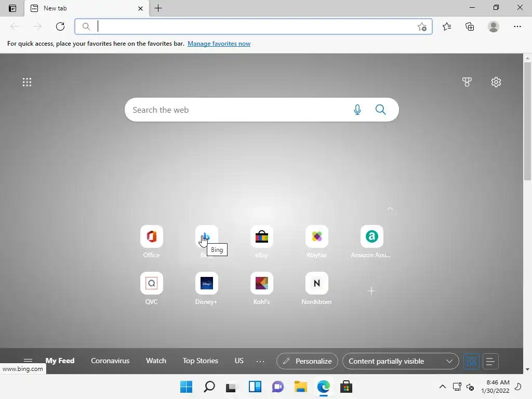Click the address bar input field
This screenshot has width=532, height=399.
click(x=254, y=26)
